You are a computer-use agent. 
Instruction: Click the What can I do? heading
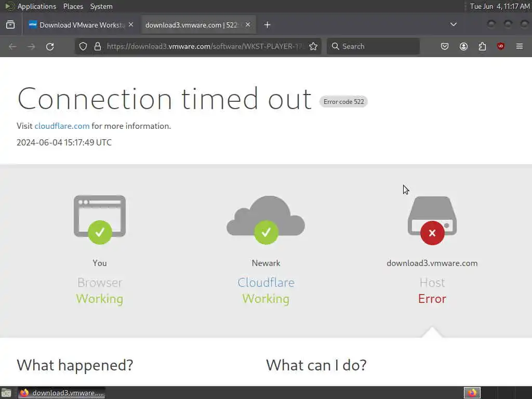click(x=316, y=365)
